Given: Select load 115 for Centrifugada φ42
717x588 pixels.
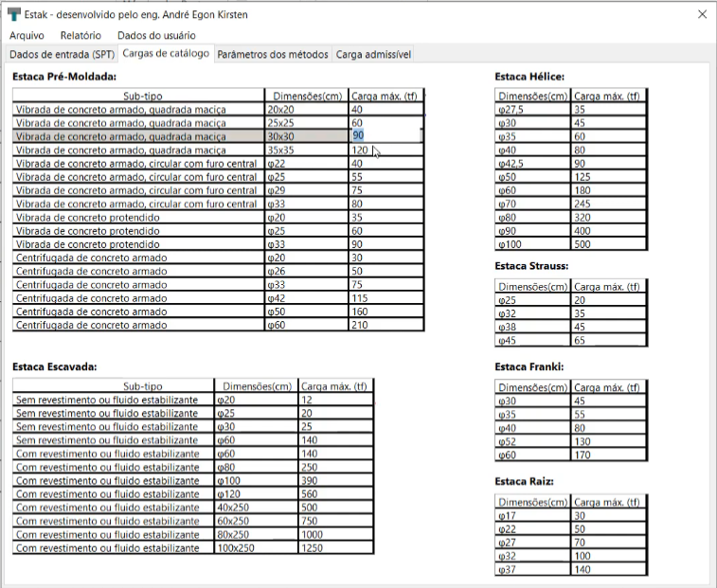Looking at the screenshot, I should click(x=385, y=298).
